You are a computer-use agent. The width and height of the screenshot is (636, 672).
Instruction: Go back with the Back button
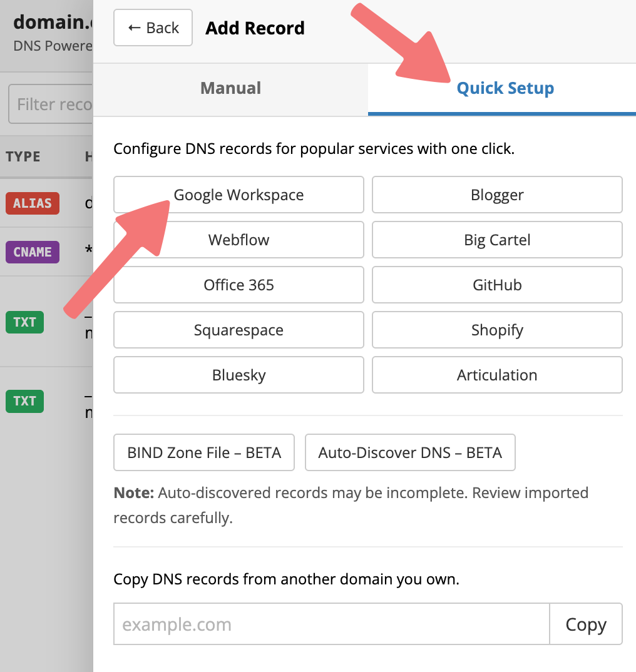click(153, 28)
